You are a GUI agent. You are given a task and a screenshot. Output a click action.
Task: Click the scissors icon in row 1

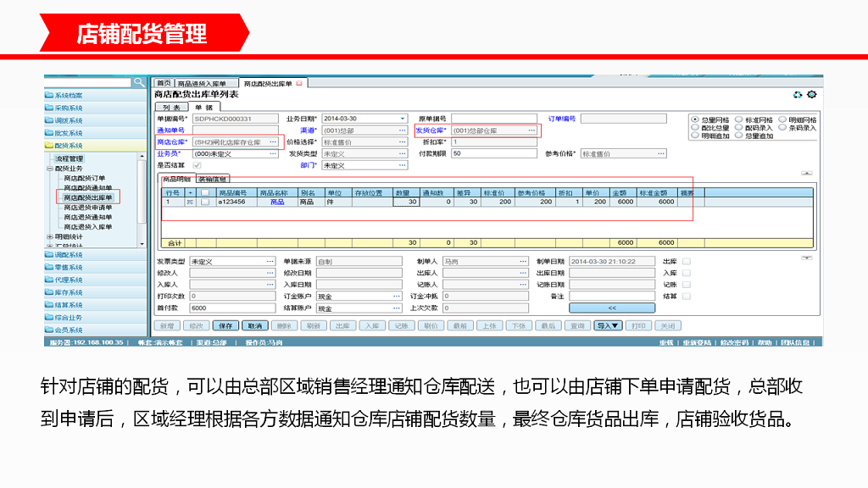pos(190,202)
